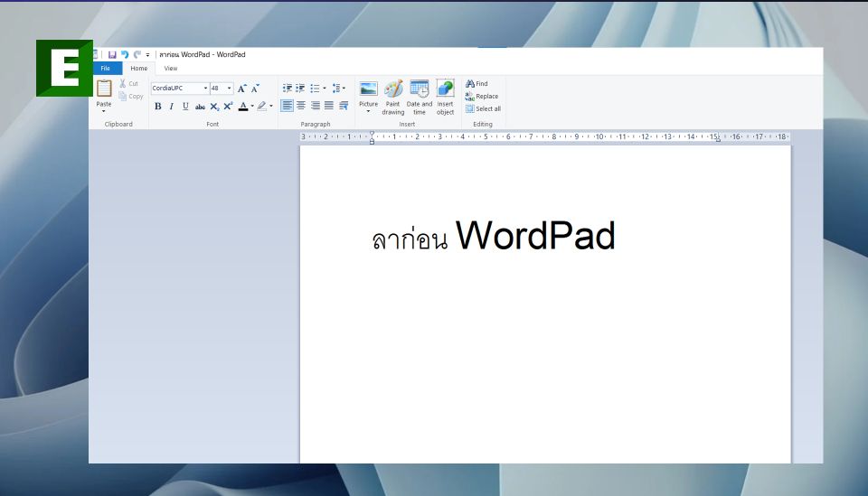Align text to the right
The image size is (868, 496).
pos(315,106)
